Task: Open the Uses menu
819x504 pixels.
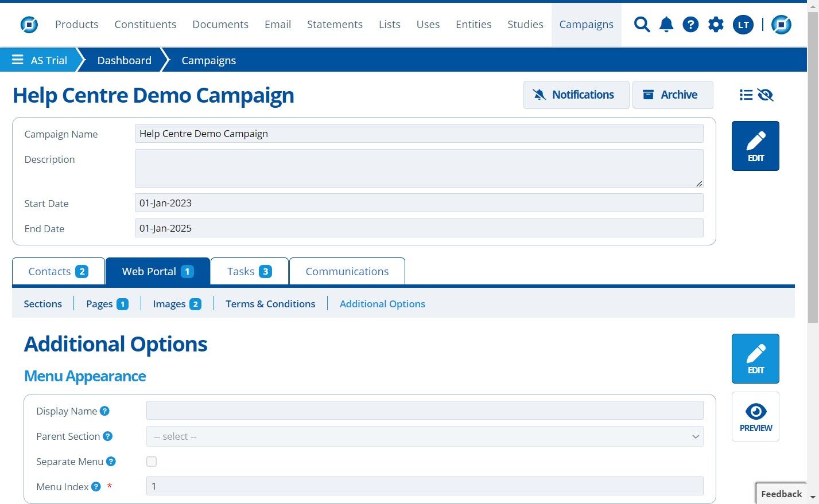Action: 428,24
